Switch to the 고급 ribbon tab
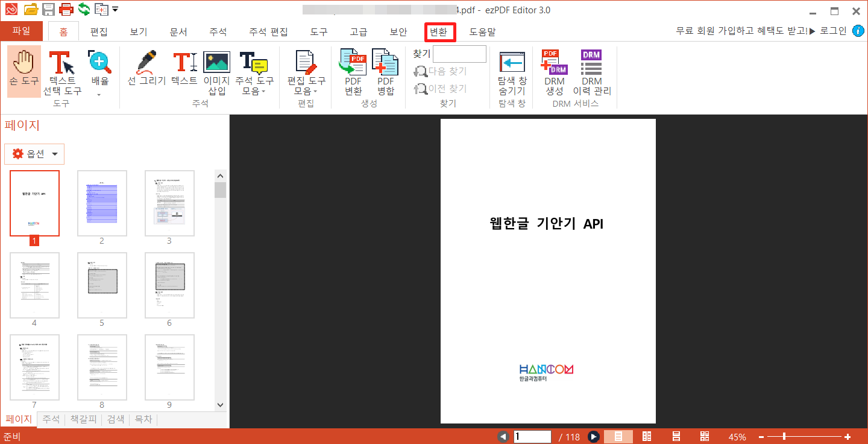This screenshot has height=444, width=868. click(359, 32)
